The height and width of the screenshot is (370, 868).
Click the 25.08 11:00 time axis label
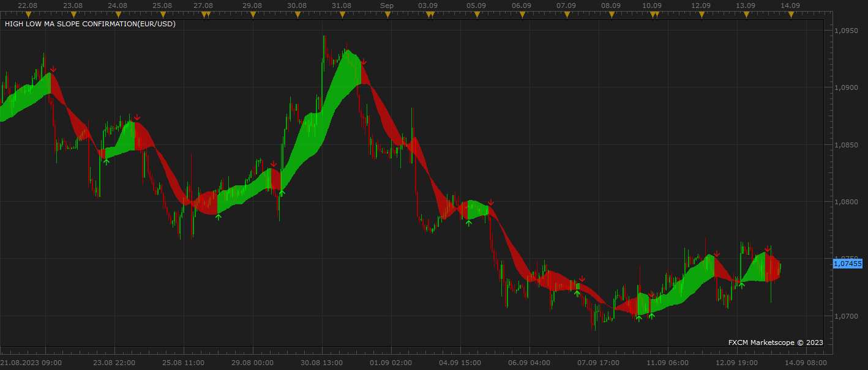pyautogui.click(x=184, y=363)
